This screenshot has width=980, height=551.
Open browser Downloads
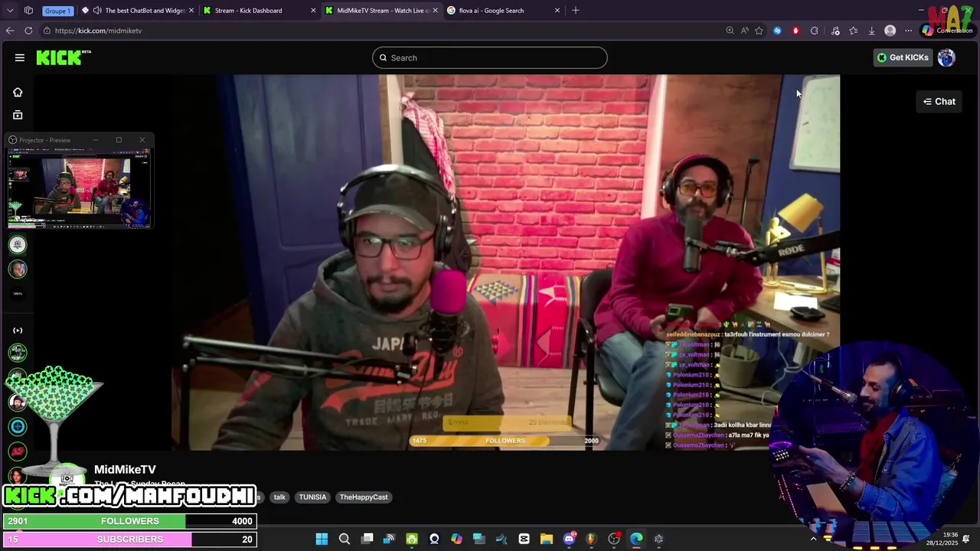(x=872, y=31)
